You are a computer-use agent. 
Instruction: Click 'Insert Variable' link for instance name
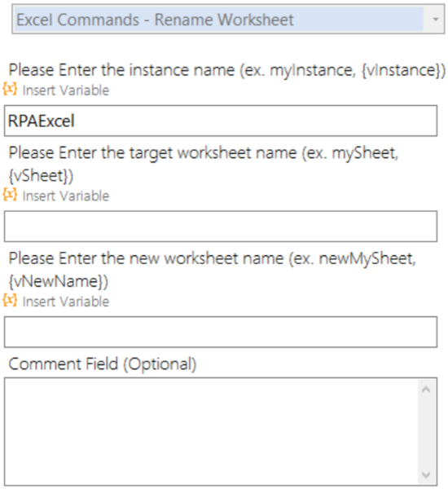(66, 90)
